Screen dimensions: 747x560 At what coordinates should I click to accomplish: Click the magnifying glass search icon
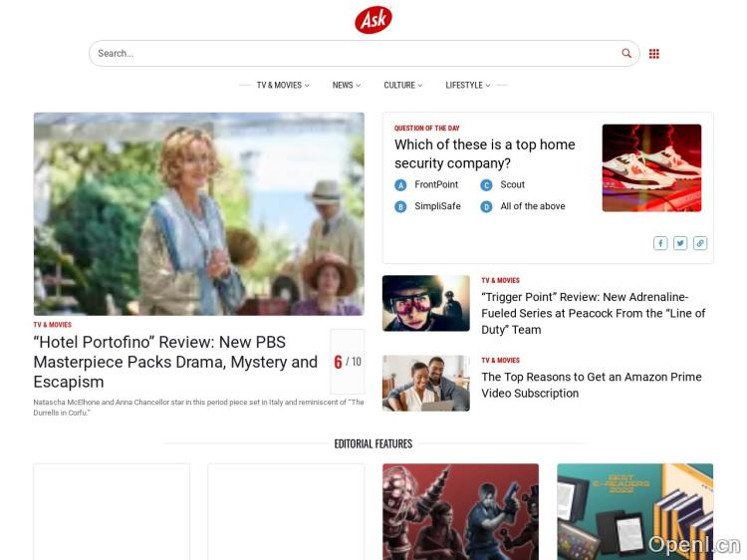[626, 54]
